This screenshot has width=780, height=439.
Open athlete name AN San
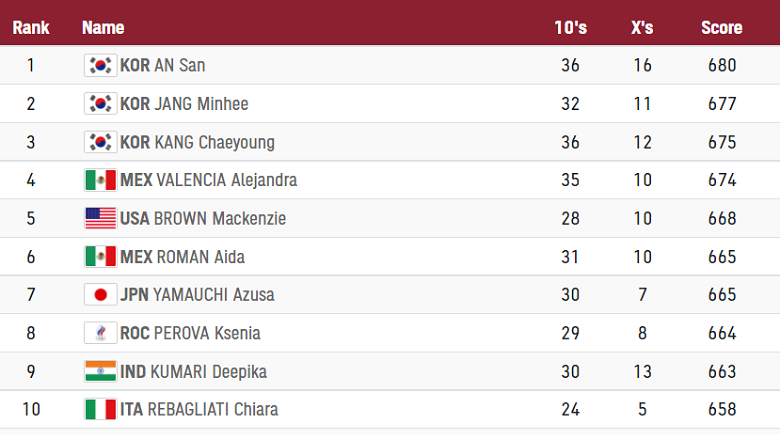click(x=180, y=65)
